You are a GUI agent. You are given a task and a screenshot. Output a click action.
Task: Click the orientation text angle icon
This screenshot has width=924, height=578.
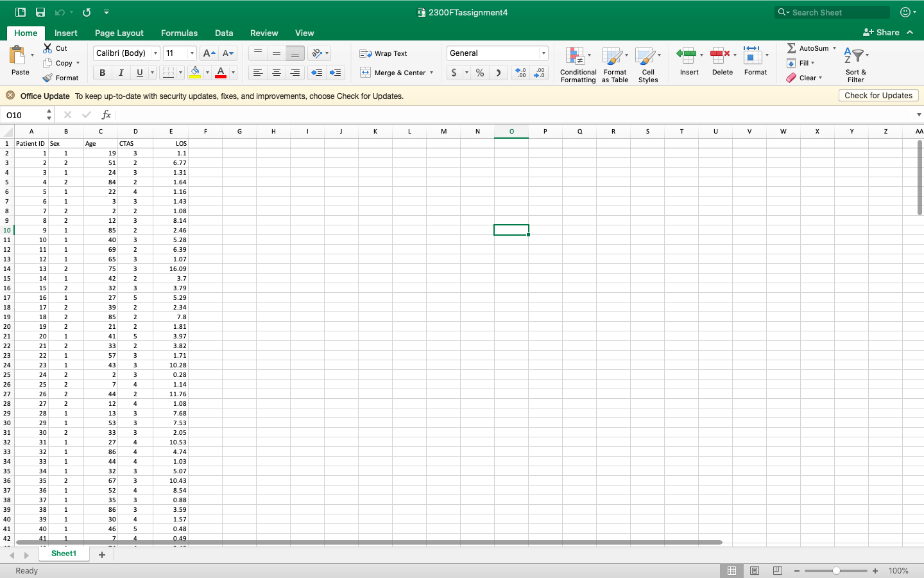coord(316,53)
